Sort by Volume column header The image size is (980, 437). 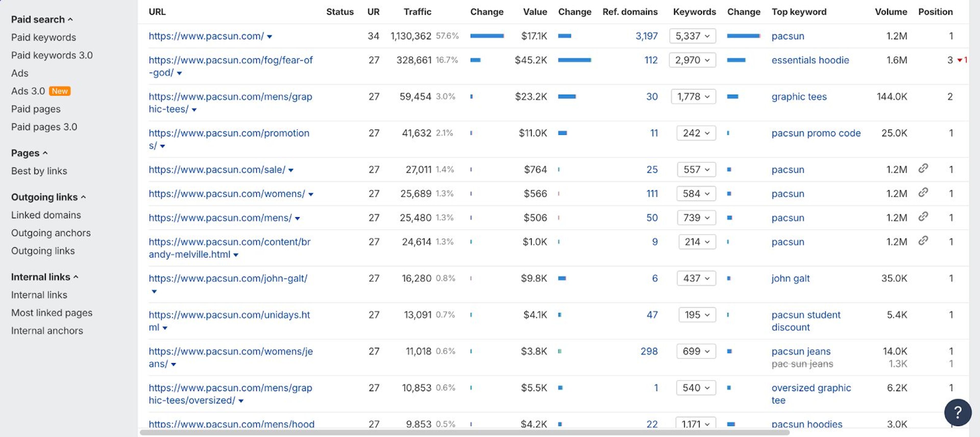click(891, 12)
